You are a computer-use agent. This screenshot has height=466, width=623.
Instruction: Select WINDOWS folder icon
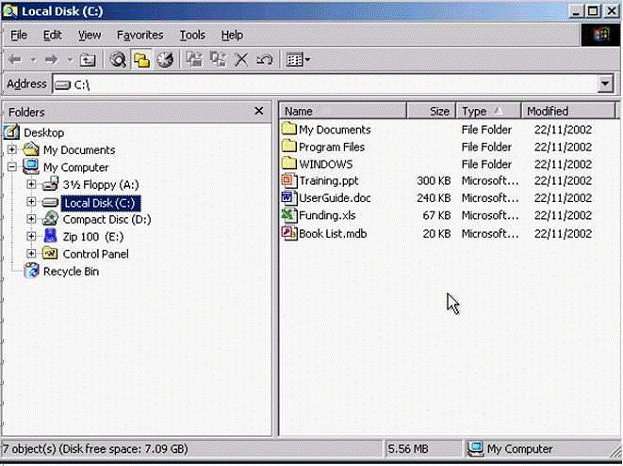coord(289,163)
